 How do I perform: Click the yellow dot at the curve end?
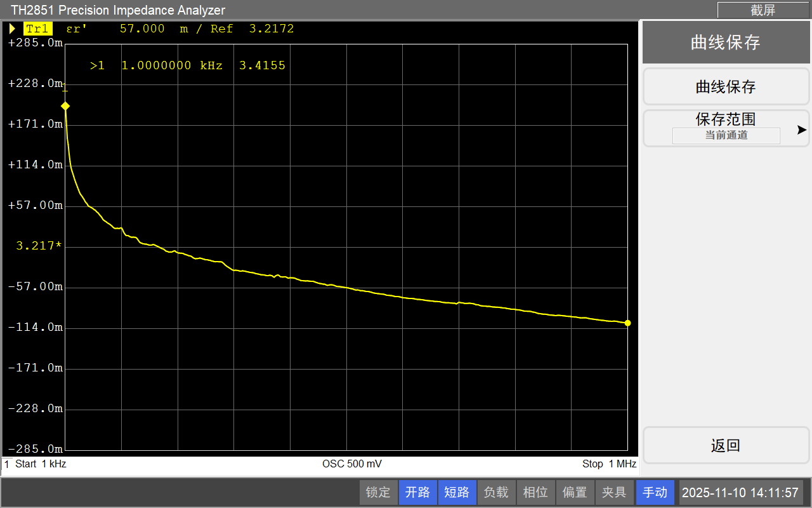click(x=627, y=323)
